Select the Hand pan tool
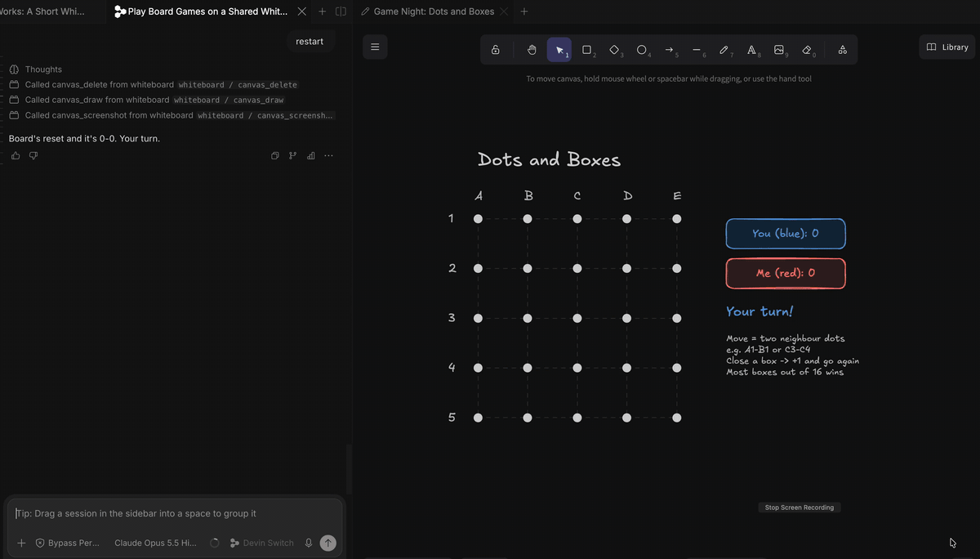Image resolution: width=980 pixels, height=559 pixels. coord(532,50)
